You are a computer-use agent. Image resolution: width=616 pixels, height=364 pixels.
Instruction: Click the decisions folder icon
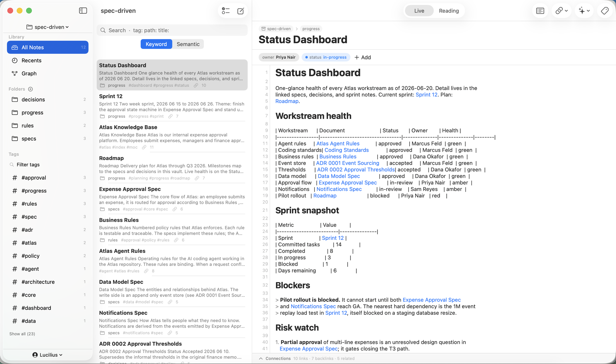pyautogui.click(x=15, y=99)
